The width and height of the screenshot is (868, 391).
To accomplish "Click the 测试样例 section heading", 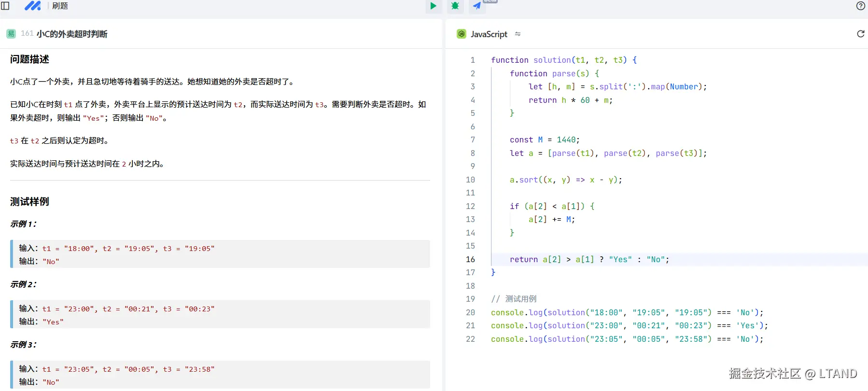I will 29,201.
